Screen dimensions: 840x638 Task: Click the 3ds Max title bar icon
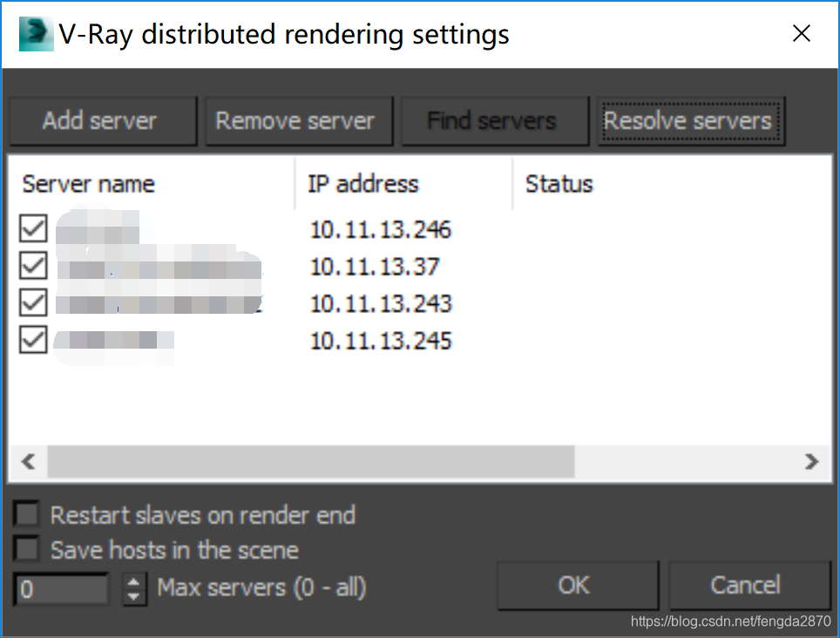point(36,34)
